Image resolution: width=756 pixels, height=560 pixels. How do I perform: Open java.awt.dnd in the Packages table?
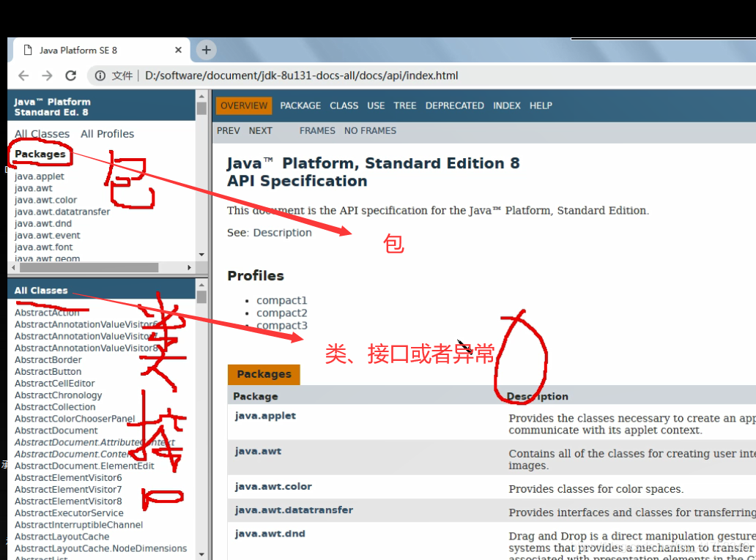point(270,534)
